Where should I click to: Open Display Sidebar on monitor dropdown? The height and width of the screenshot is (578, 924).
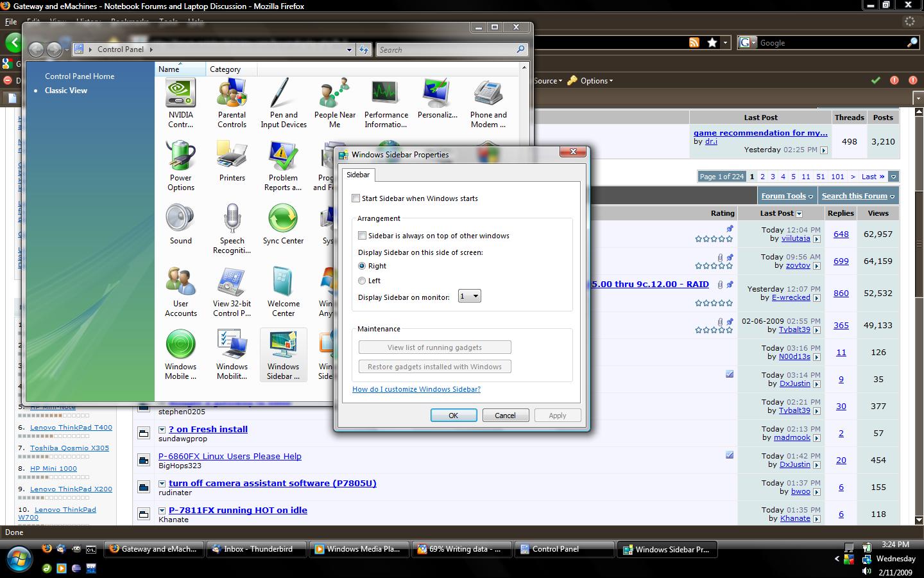pyautogui.click(x=470, y=296)
